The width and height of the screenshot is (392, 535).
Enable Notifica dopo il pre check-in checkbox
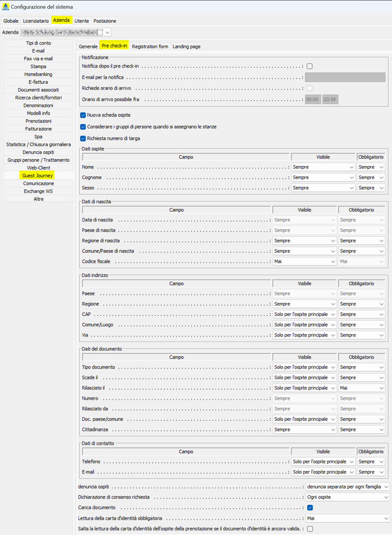click(x=310, y=66)
